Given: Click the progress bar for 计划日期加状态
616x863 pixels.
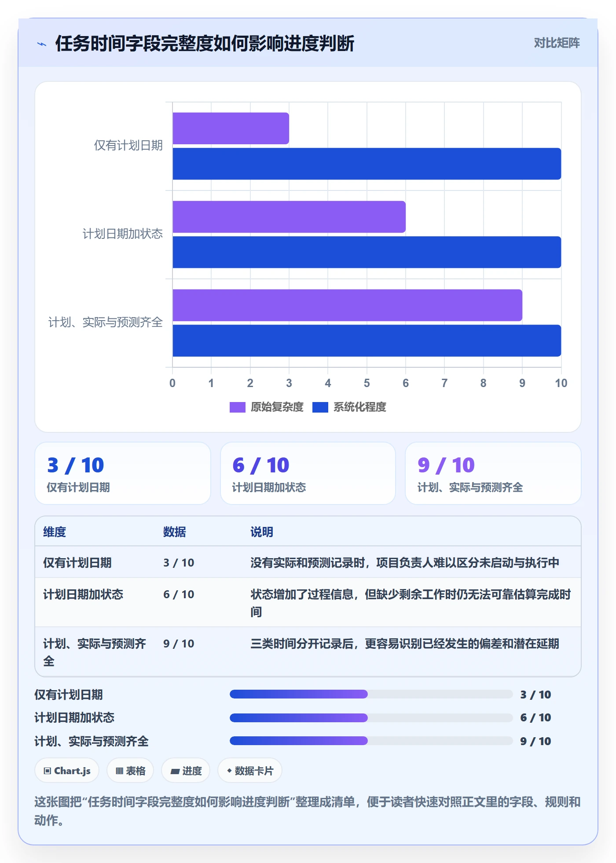Looking at the screenshot, I should [371, 718].
